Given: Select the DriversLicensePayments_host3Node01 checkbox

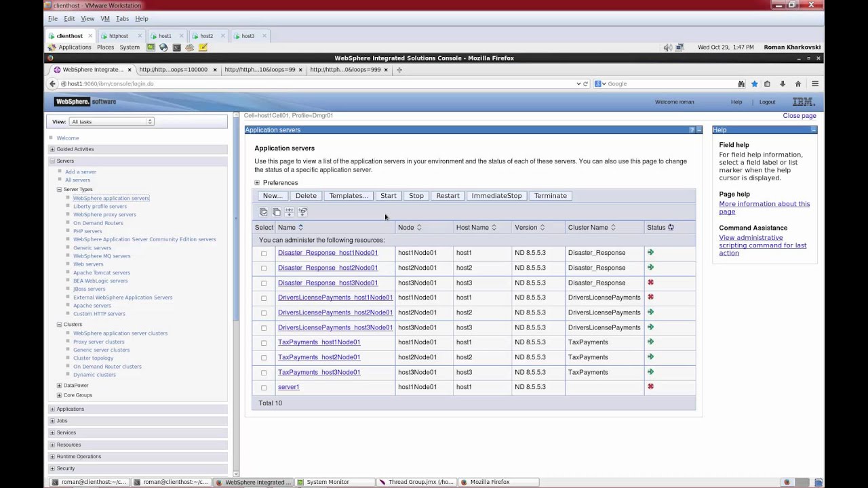Looking at the screenshot, I should [x=264, y=328].
